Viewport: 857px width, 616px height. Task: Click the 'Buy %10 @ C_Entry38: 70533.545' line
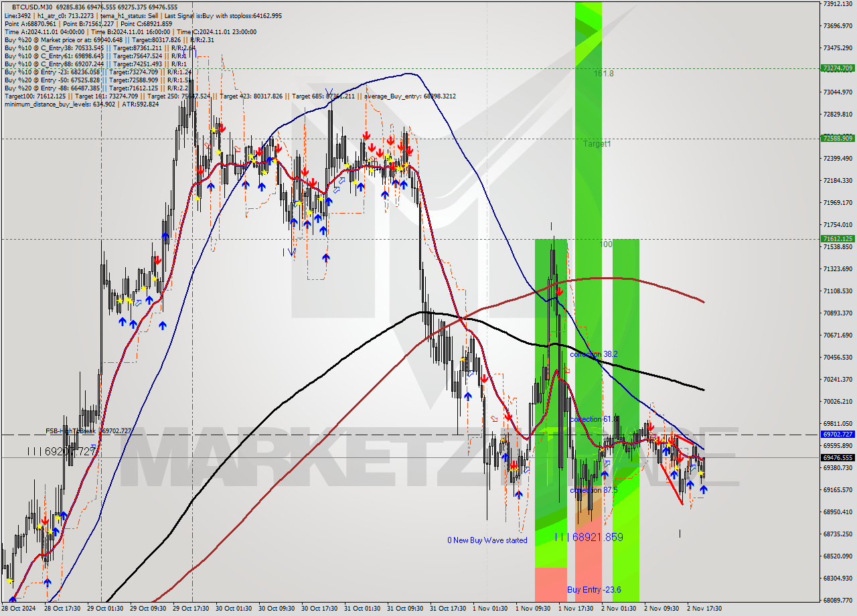tap(100, 48)
